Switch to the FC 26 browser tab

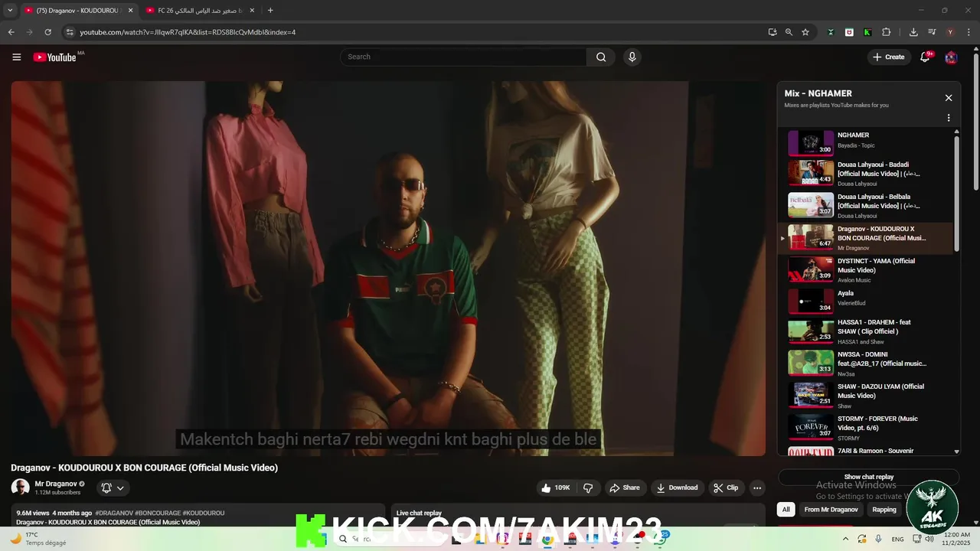[x=201, y=10]
